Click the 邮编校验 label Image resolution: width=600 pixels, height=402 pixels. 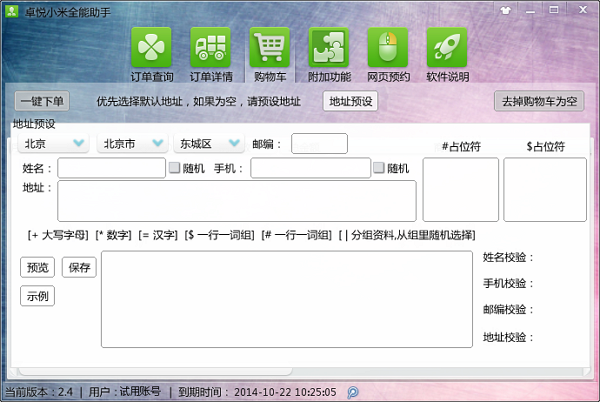point(508,309)
